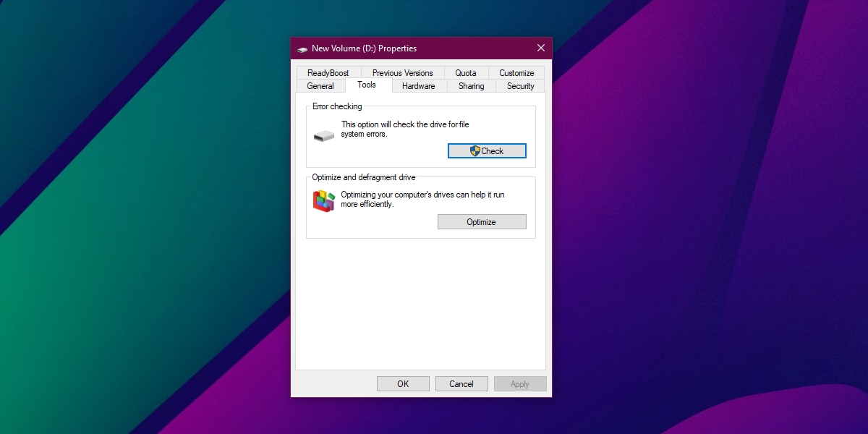Open the Previous Versions tab
The image size is (868, 434).
[402, 72]
